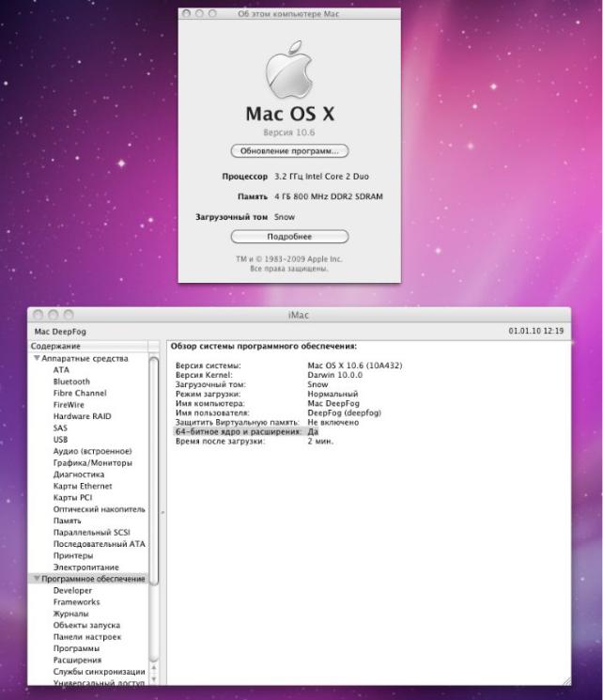Viewport: 603px width, 700px height.
Task: Click Время после загрузки value 2 мин.
Action: [320, 441]
